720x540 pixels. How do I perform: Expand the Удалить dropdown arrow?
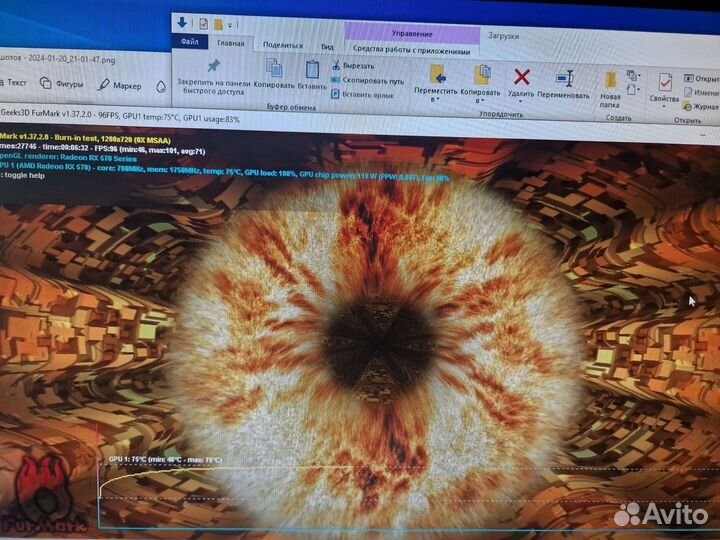click(520, 101)
